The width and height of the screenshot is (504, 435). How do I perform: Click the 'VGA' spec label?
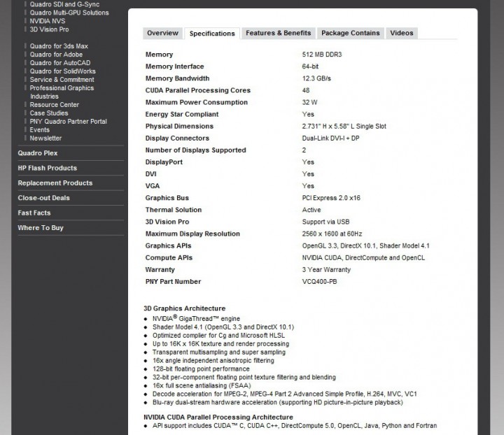153,186
